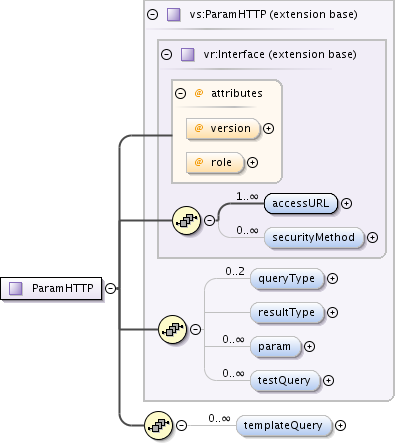The image size is (396, 445).
Task: Click the '0..∞' cardinality near testQuery
Action: click(233, 373)
